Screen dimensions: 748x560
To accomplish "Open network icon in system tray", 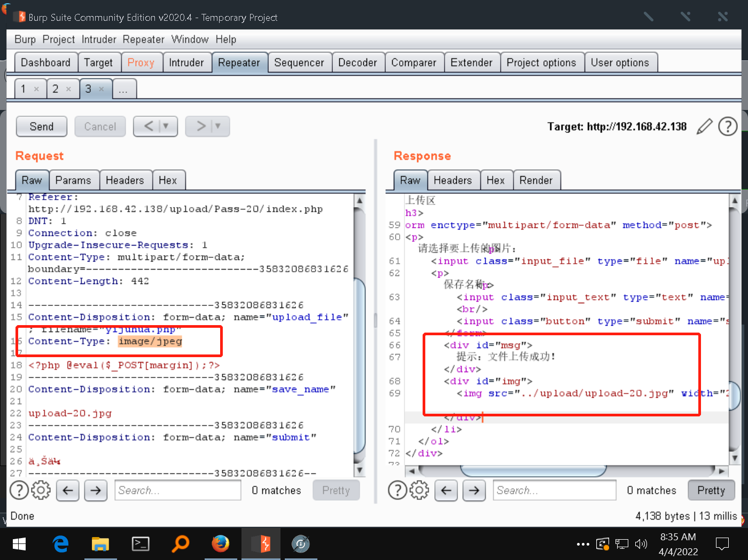I will click(x=622, y=545).
